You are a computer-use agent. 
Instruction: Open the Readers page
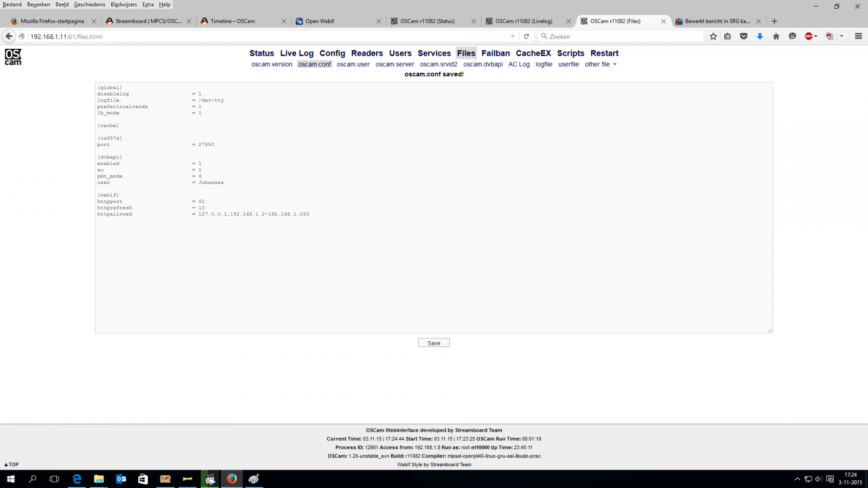[367, 53]
